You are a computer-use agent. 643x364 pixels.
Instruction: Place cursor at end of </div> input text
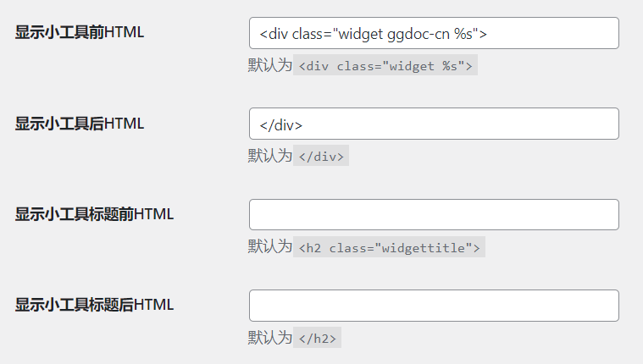(303, 125)
